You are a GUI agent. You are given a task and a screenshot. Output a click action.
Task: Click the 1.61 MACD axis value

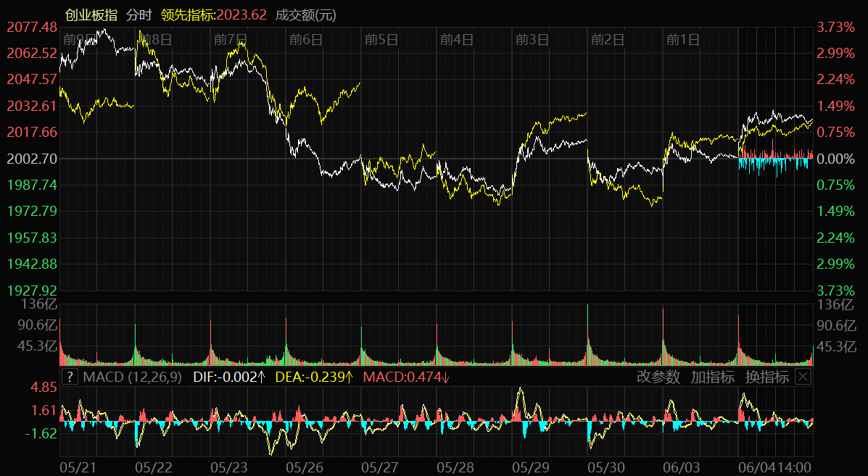(x=44, y=410)
